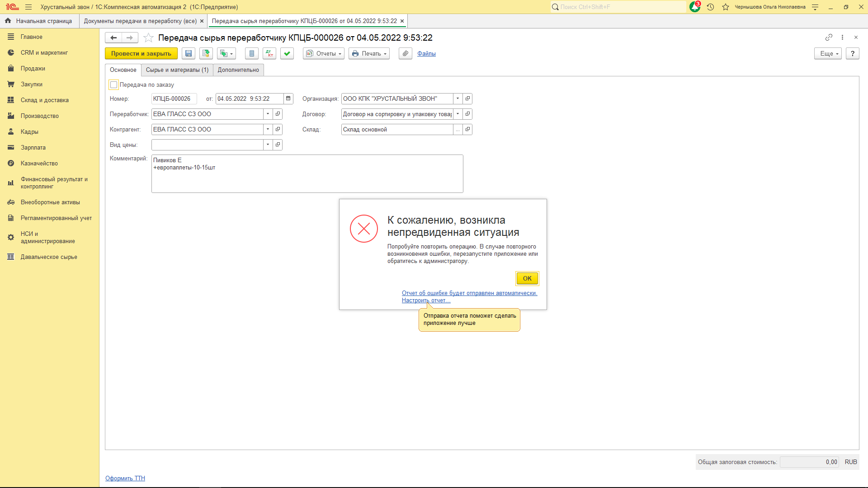Click the Склад selection ellipsis button
Viewport: 868px width, 488px height.
click(458, 129)
